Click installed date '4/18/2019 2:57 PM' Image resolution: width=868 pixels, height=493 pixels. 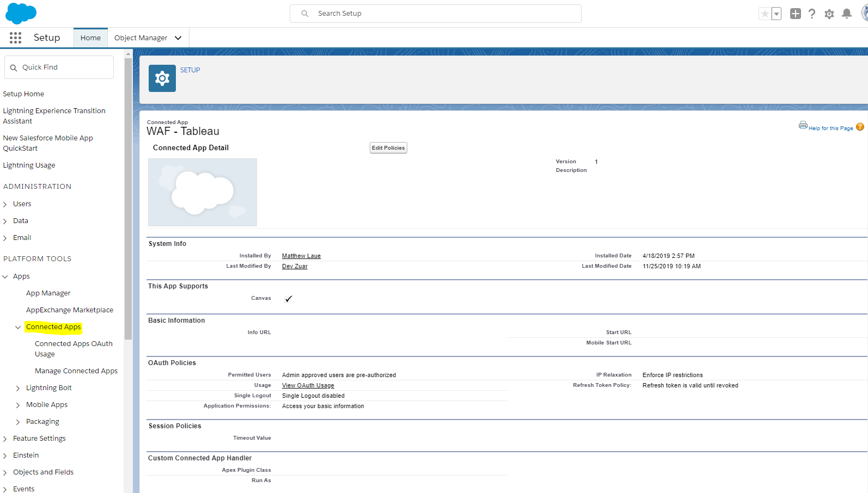pyautogui.click(x=669, y=256)
